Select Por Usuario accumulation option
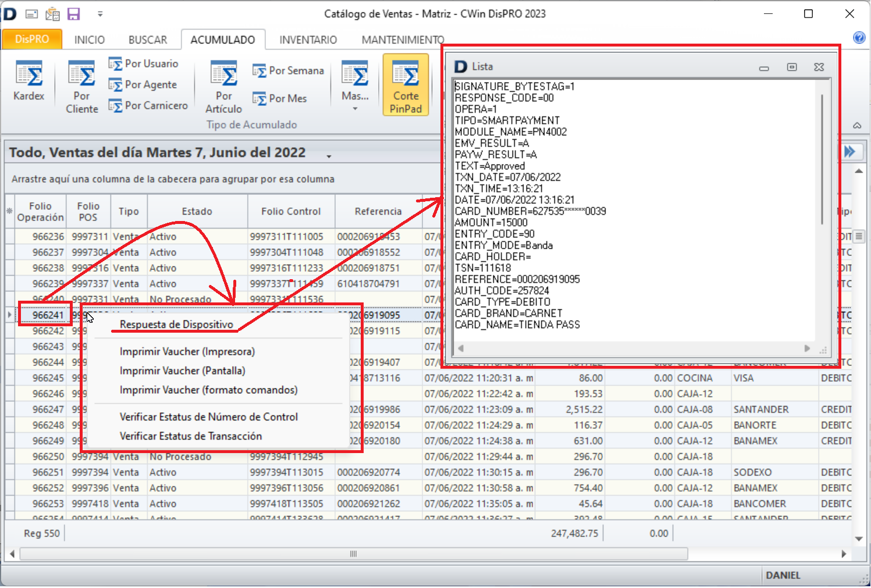871x588 pixels. [x=144, y=64]
